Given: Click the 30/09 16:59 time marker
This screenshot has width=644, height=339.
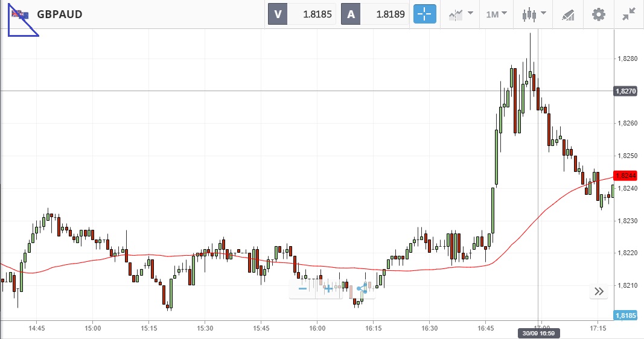Looking at the screenshot, I should pyautogui.click(x=538, y=333).
